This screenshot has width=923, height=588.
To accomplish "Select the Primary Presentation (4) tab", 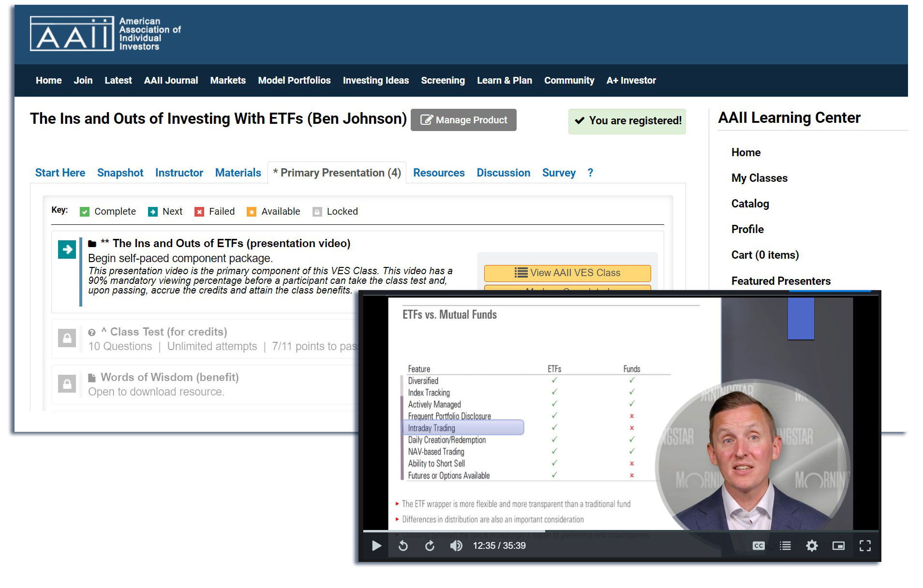I will (x=337, y=173).
